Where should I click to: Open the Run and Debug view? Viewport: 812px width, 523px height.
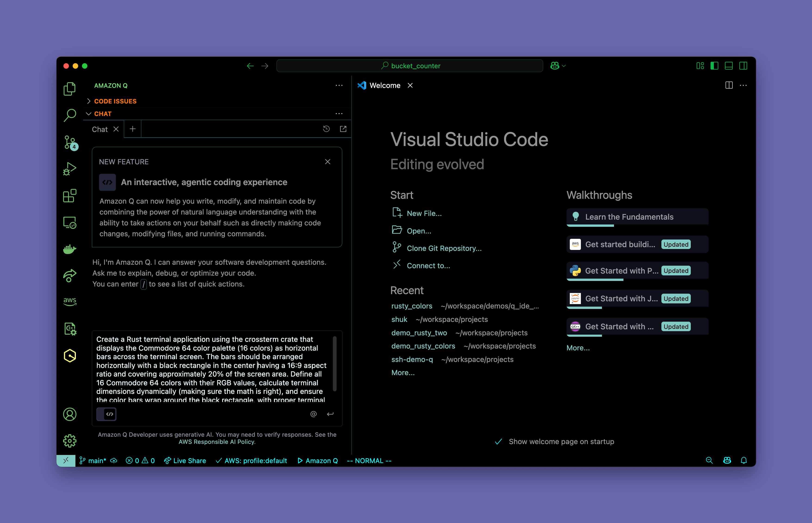point(70,169)
